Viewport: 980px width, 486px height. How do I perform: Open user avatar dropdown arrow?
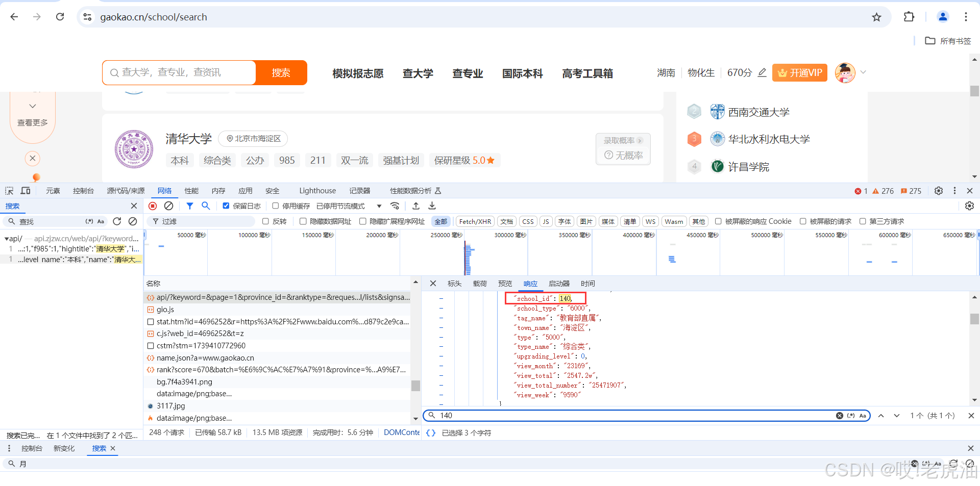tap(863, 72)
